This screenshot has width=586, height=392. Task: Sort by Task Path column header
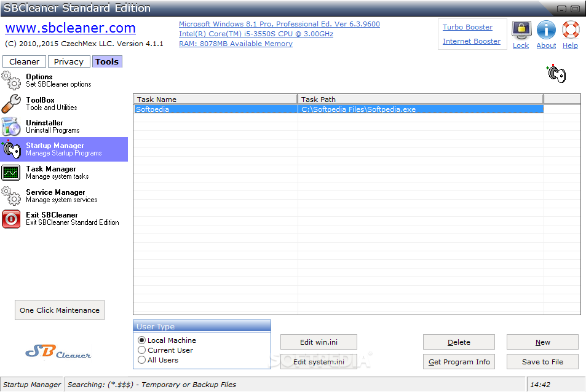(420, 100)
